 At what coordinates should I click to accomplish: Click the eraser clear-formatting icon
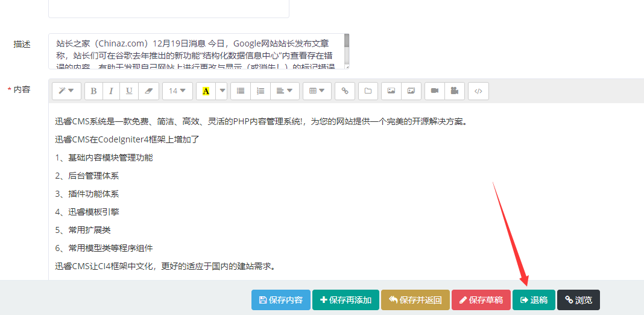click(149, 91)
